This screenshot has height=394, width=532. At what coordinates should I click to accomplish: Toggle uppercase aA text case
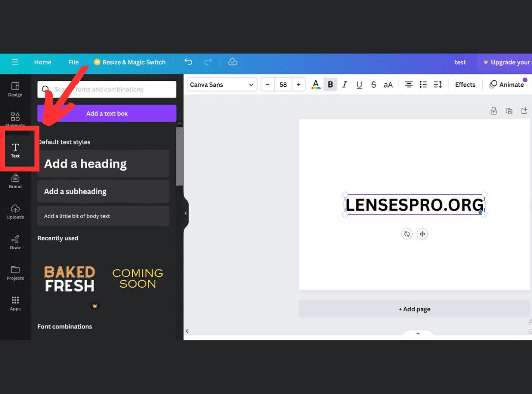click(x=388, y=85)
